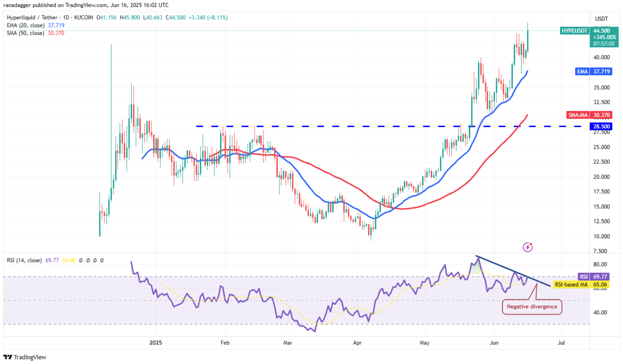Click the blue 28.500 price level tag
The height and width of the screenshot is (364, 623).
(x=601, y=126)
